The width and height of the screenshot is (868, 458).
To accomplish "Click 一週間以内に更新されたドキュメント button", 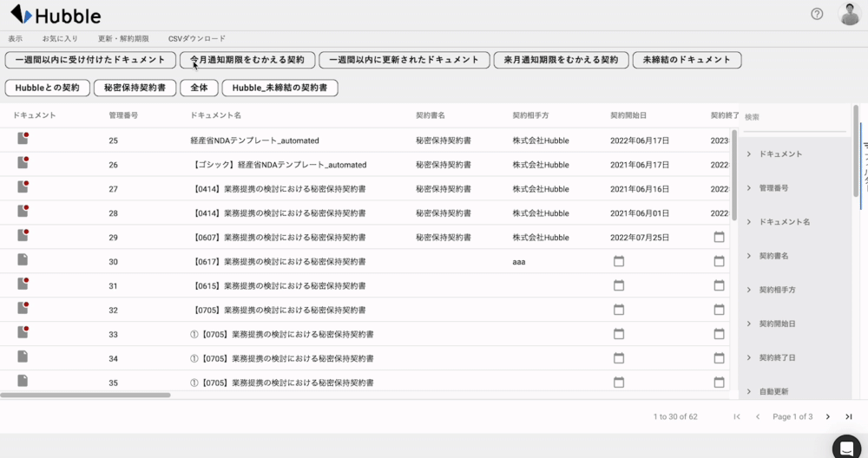I will tap(404, 60).
